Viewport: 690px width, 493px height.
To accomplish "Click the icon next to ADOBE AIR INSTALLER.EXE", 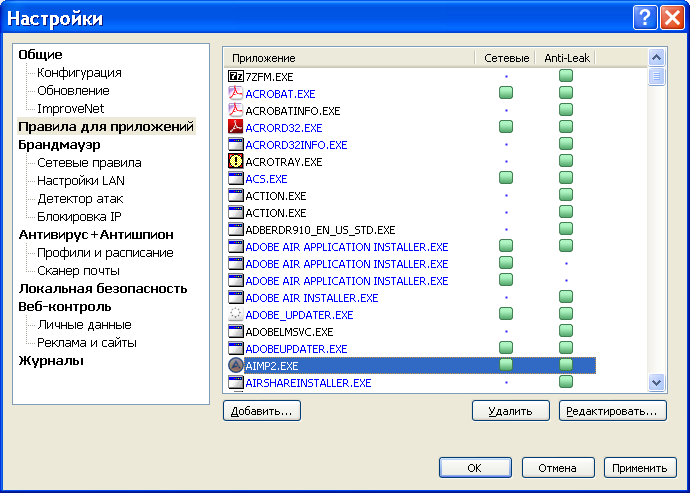I will tap(235, 298).
